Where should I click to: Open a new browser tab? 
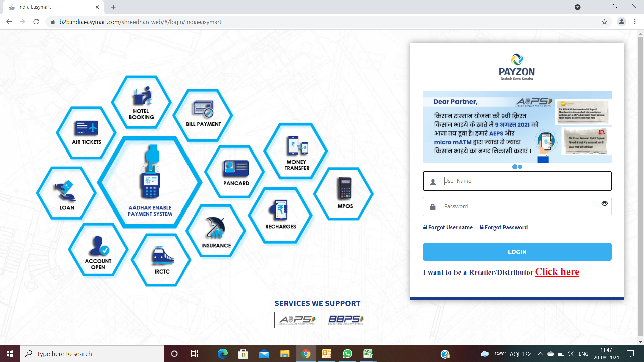coord(113,7)
